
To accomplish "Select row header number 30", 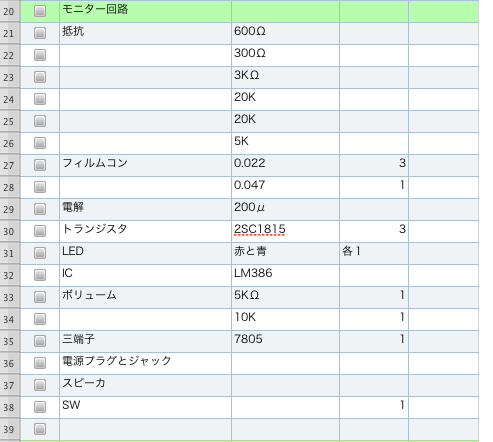I will point(10,231).
